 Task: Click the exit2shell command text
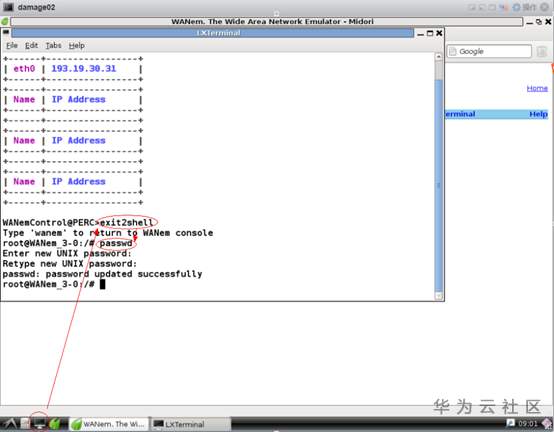126,223
